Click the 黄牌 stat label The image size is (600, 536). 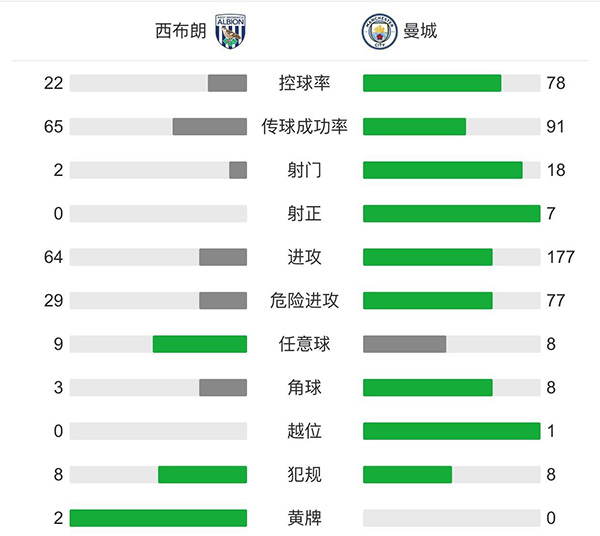pyautogui.click(x=304, y=518)
